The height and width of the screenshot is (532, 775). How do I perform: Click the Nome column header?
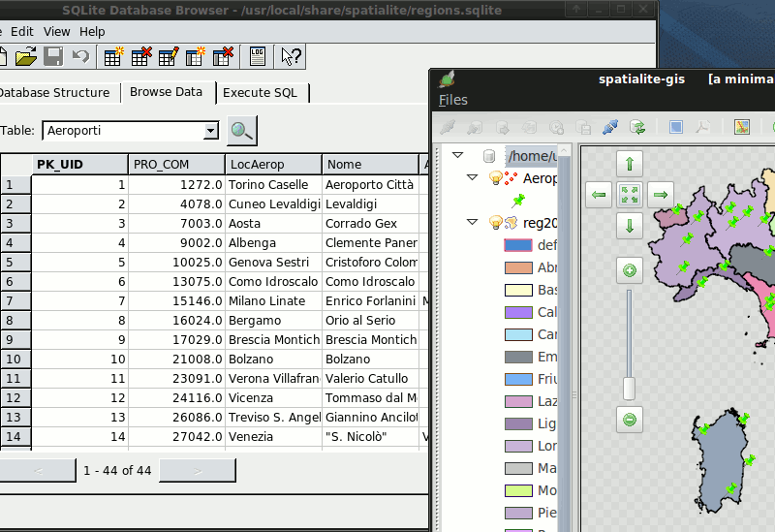pyautogui.click(x=370, y=164)
